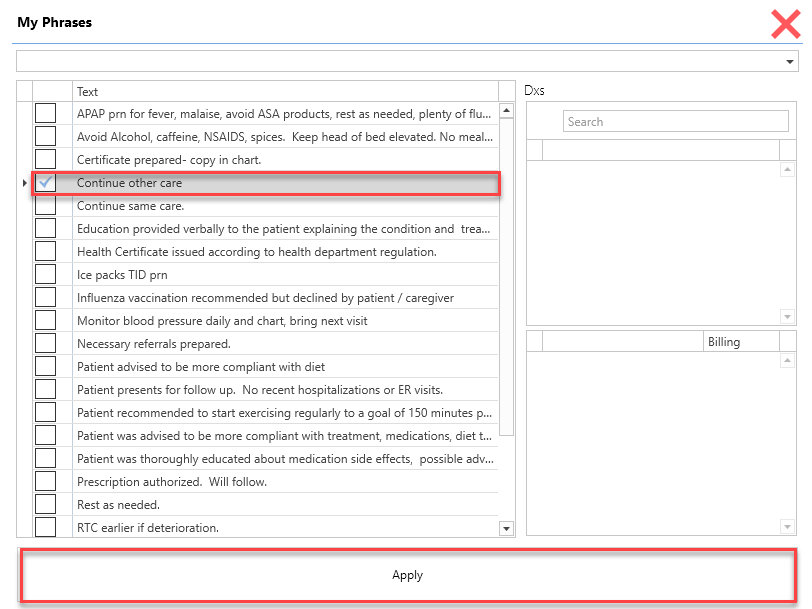This screenshot has height=609, width=812.
Task: Select 'Necessary referrals prepared.' row text
Action: 154,344
